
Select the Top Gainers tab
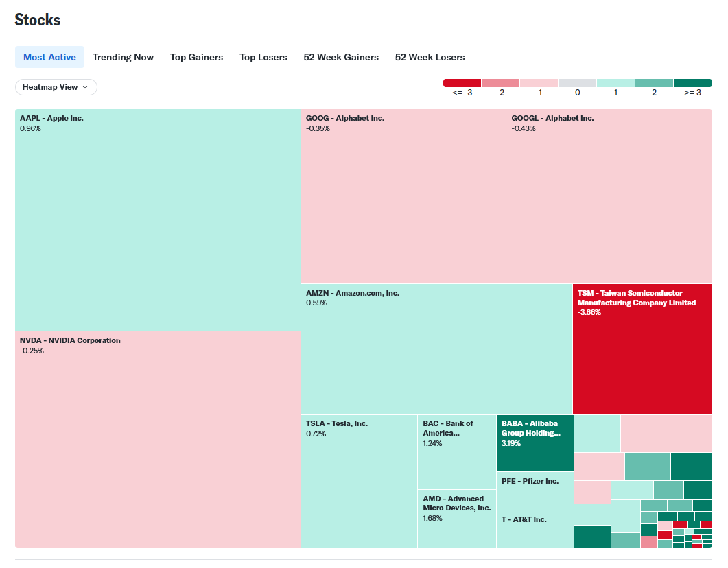(x=196, y=57)
